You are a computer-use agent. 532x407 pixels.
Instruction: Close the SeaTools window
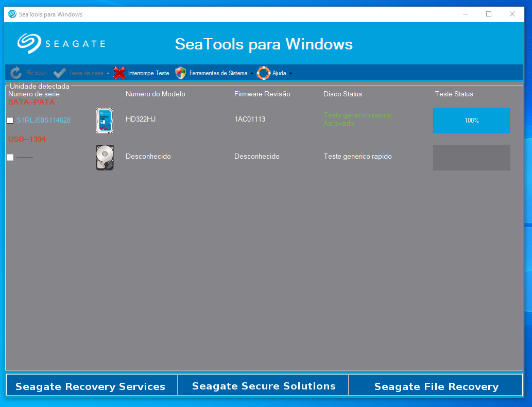click(512, 14)
